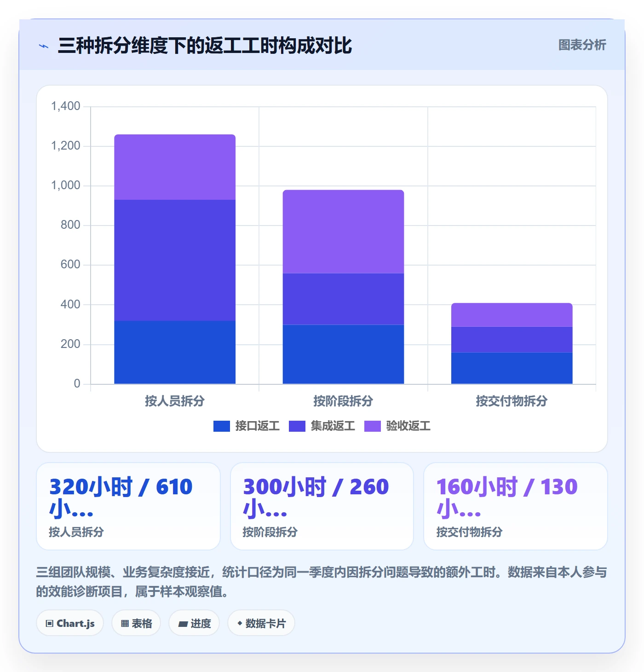Open the 320小时 / 610 data card
This screenshot has height=672, width=644.
pyautogui.click(x=128, y=506)
